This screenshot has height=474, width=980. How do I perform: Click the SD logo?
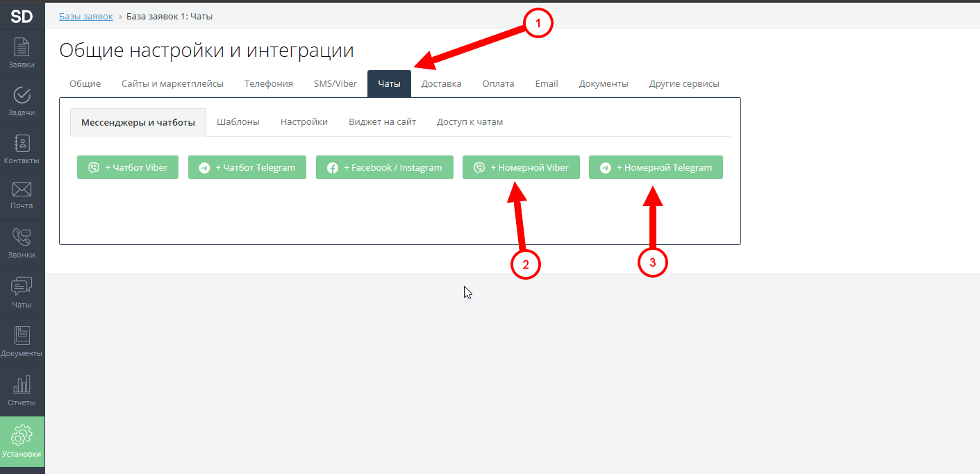coord(22,16)
